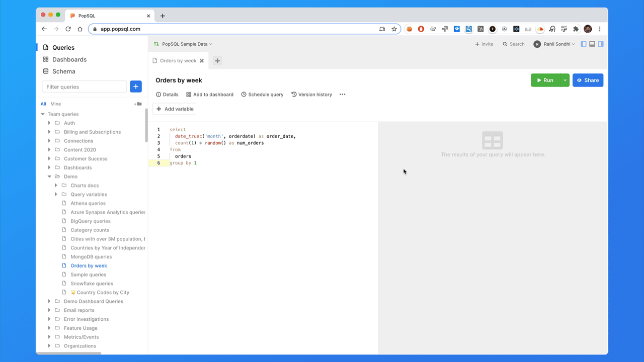Select the Orders by week query tab
The image size is (644, 362).
tap(178, 61)
